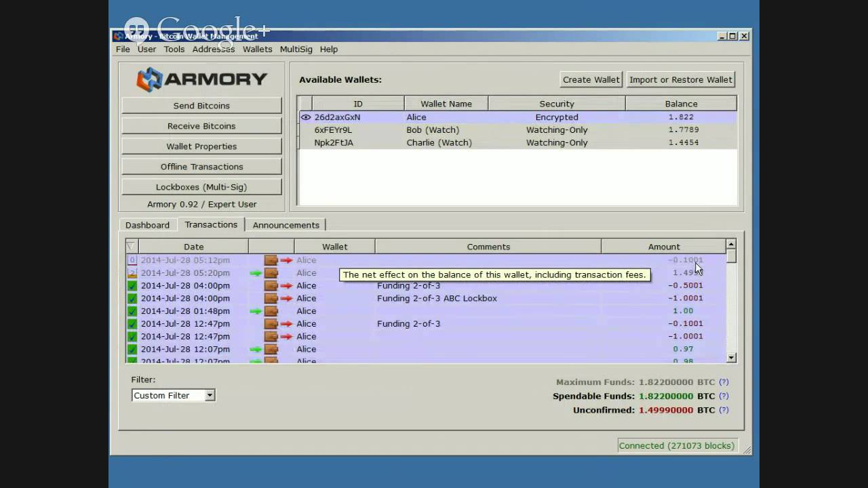Click the outgoing wallet arrow icon on the 05:12pm row

point(278,260)
